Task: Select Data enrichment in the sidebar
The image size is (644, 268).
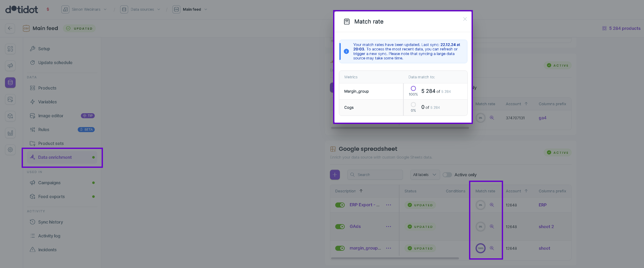Action: [55, 157]
